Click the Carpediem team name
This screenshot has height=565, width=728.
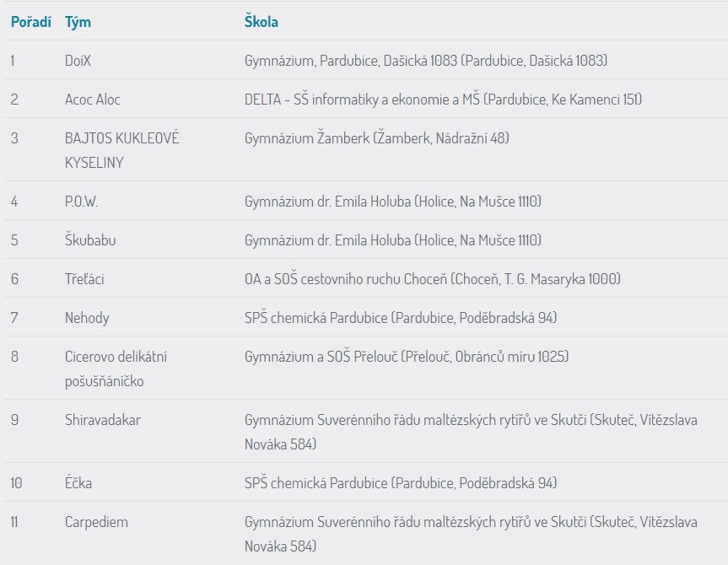(96, 522)
